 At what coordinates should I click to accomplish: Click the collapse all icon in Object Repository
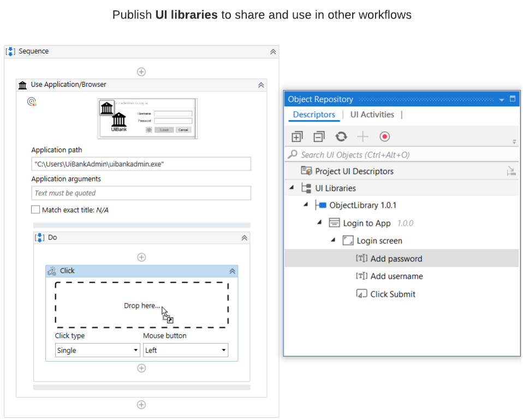(x=319, y=136)
